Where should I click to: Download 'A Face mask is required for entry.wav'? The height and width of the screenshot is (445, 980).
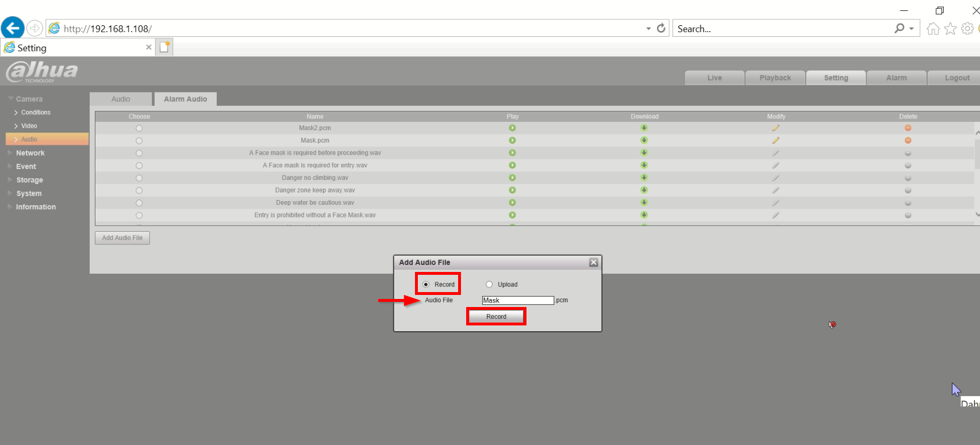click(x=644, y=165)
